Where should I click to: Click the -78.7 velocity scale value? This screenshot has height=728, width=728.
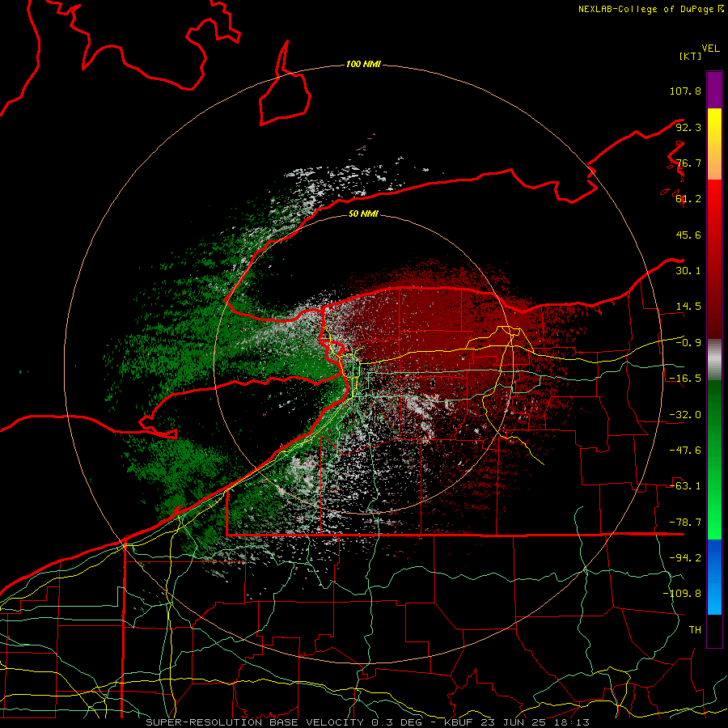pos(685,523)
